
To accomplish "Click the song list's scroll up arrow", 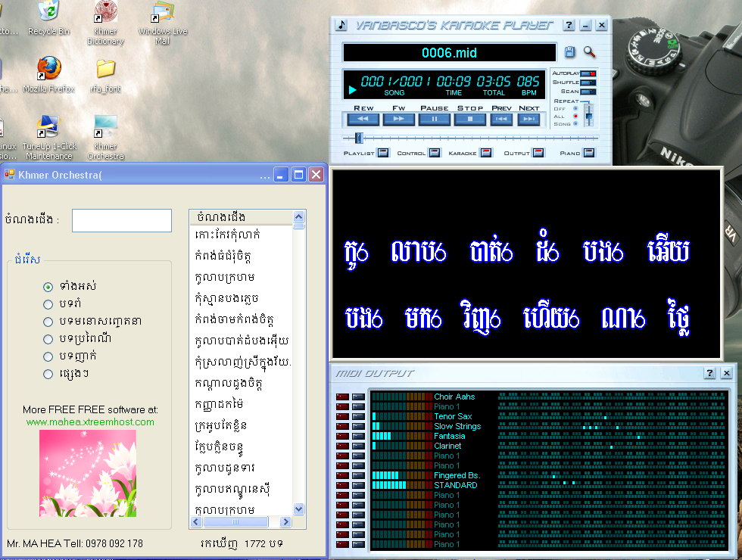I will 298,216.
